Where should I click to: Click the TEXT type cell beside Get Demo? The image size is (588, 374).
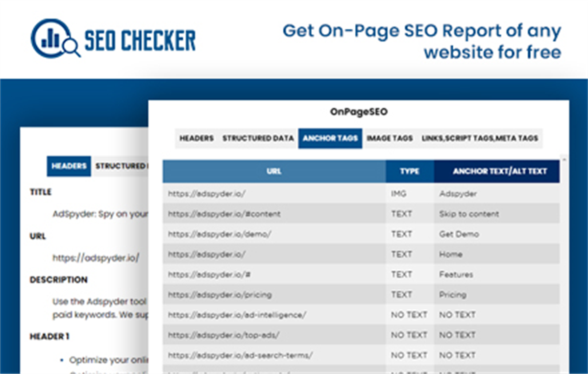click(410, 234)
